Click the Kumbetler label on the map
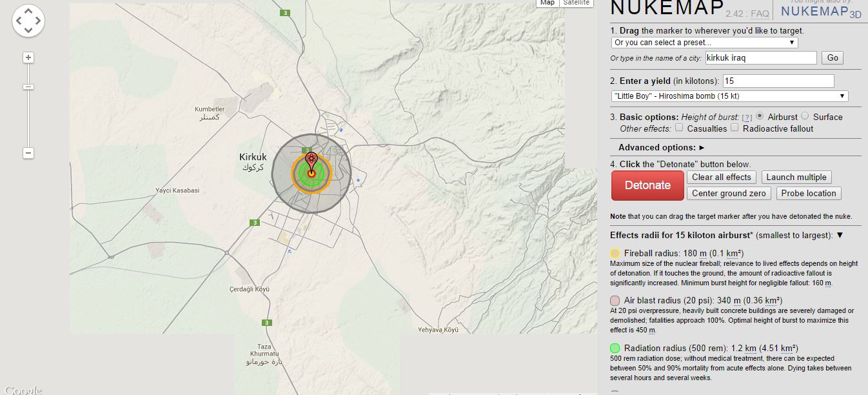Image resolution: width=868 pixels, height=395 pixels. click(210, 113)
